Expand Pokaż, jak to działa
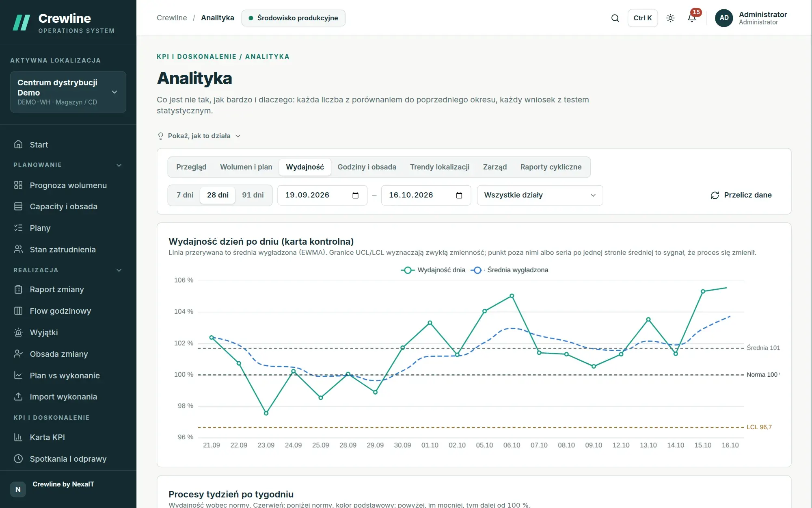This screenshot has width=812, height=508. click(199, 136)
